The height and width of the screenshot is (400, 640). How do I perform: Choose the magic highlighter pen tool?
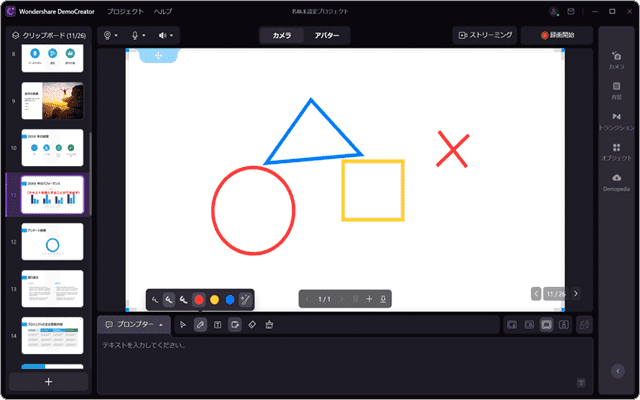pyautogui.click(x=245, y=300)
